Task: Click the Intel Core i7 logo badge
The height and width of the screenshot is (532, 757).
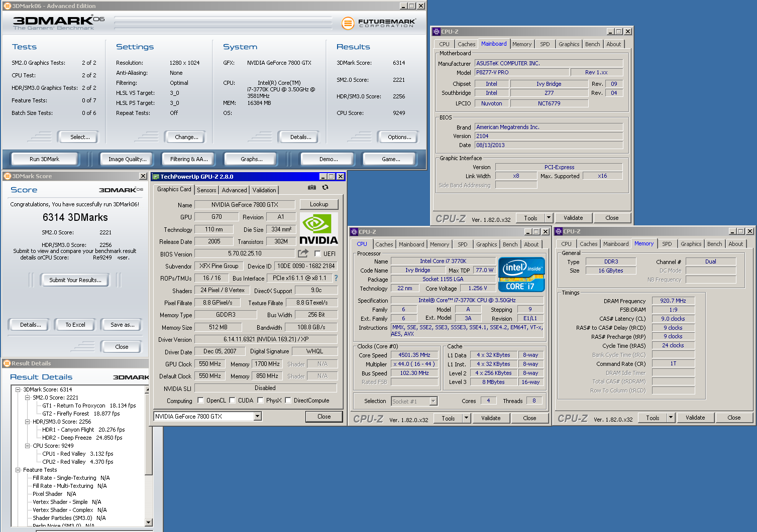Action: click(521, 274)
